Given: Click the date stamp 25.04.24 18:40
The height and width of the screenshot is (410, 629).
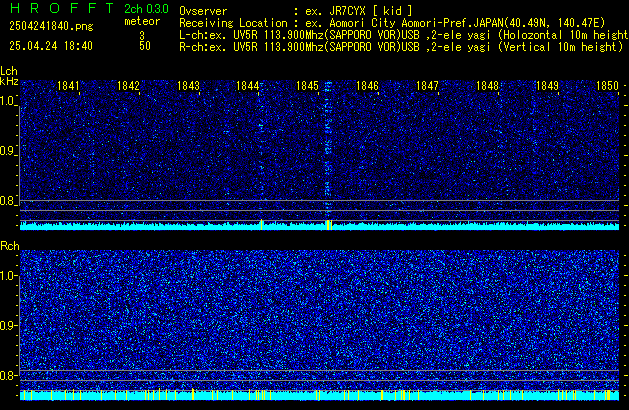Looking at the screenshot, I should [x=51, y=46].
